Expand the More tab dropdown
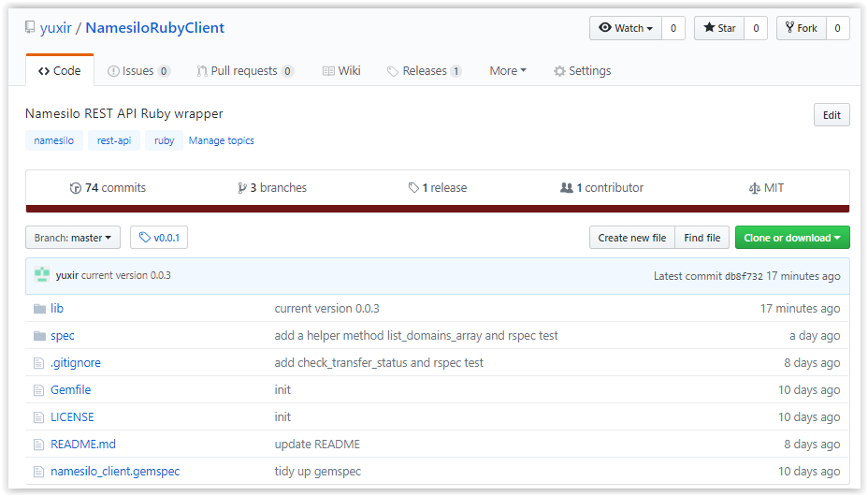This screenshot has height=496, width=868. click(x=508, y=71)
